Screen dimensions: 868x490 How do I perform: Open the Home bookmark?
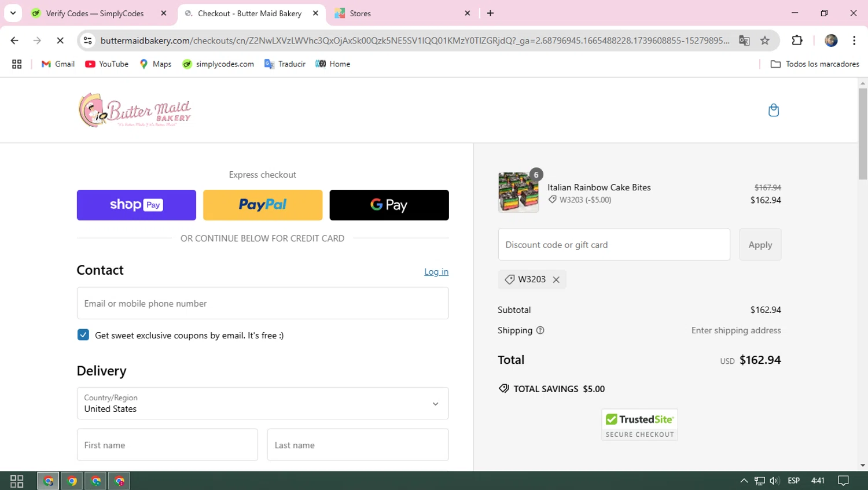click(x=333, y=64)
